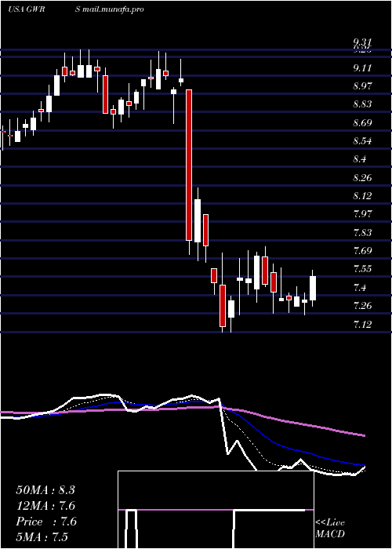Screen dimensions: 392x549
Task: Click the 7.12 price axis label
Action: 362,323
